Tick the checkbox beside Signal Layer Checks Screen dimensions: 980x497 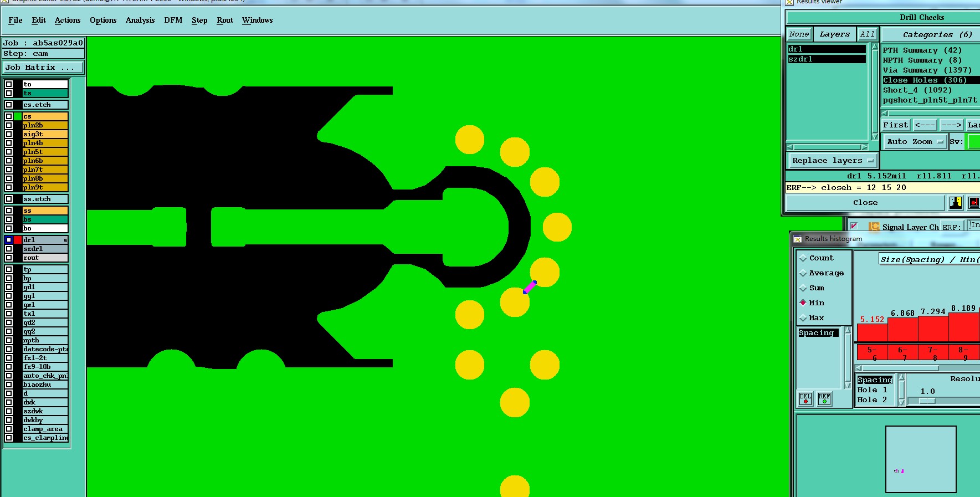[854, 226]
